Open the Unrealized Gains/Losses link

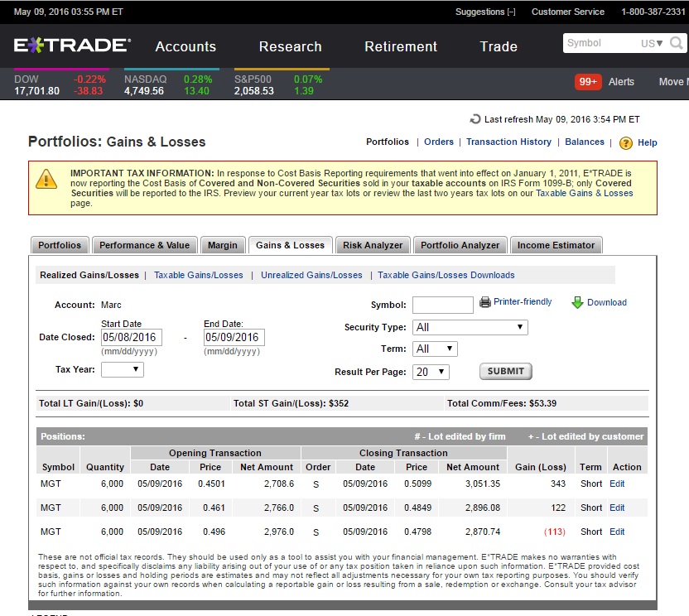pos(311,275)
